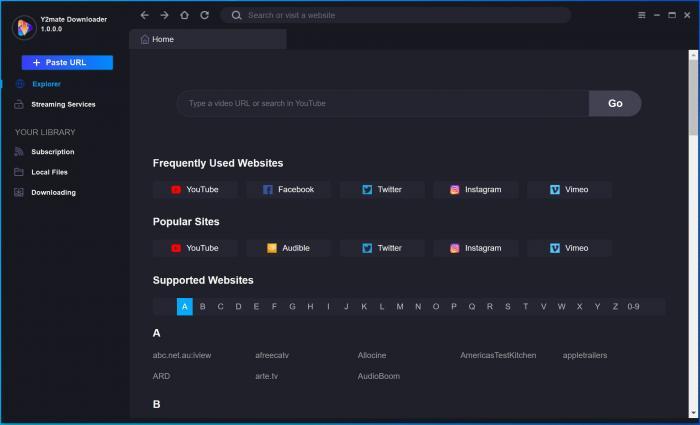Select the Home tab
The height and width of the screenshot is (425, 700).
click(x=208, y=39)
